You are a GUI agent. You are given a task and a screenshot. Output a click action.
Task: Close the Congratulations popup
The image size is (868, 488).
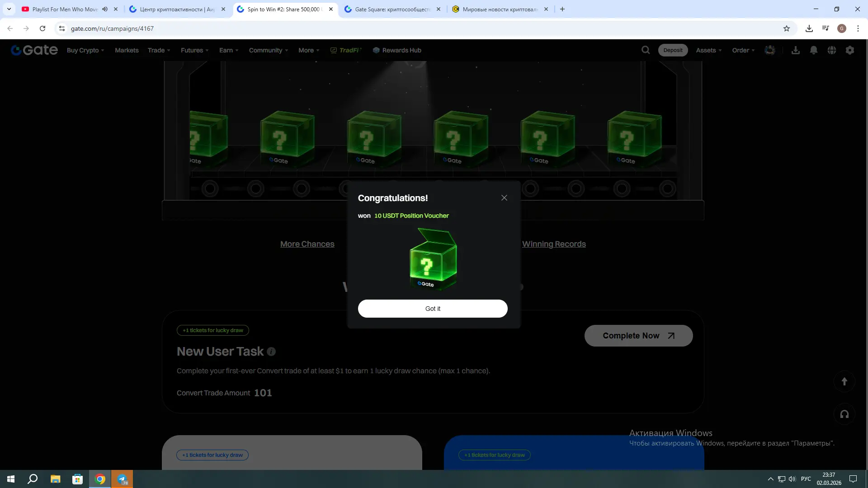click(504, 198)
